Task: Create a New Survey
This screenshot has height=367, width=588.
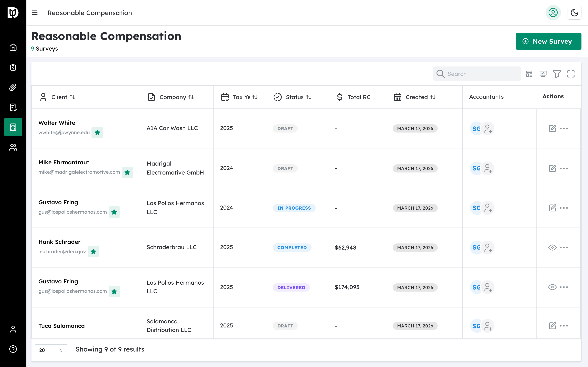Action: point(548,41)
